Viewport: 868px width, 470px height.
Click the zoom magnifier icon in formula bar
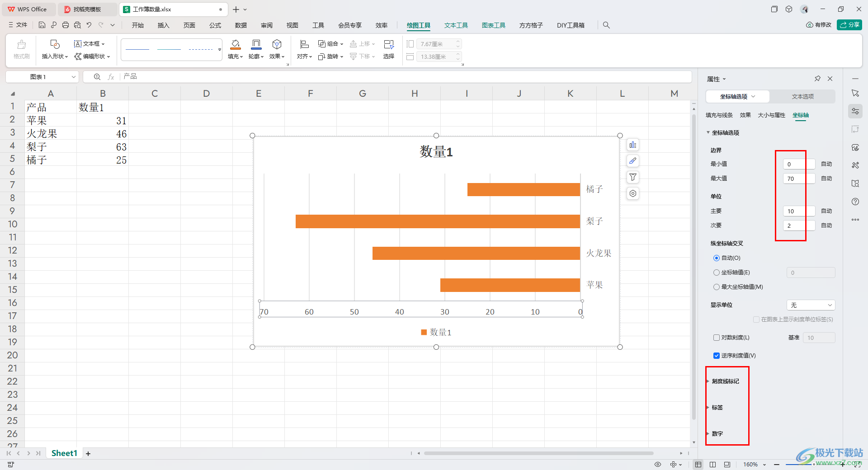(x=97, y=77)
